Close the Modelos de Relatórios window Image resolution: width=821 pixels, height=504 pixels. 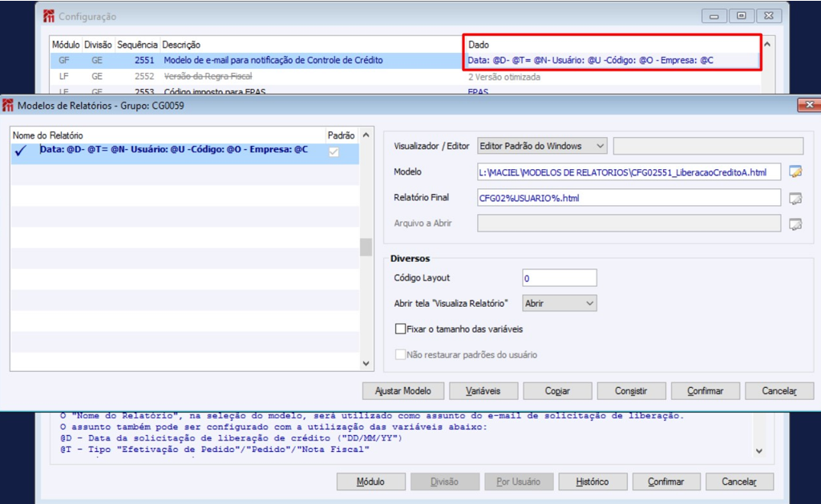point(809,105)
